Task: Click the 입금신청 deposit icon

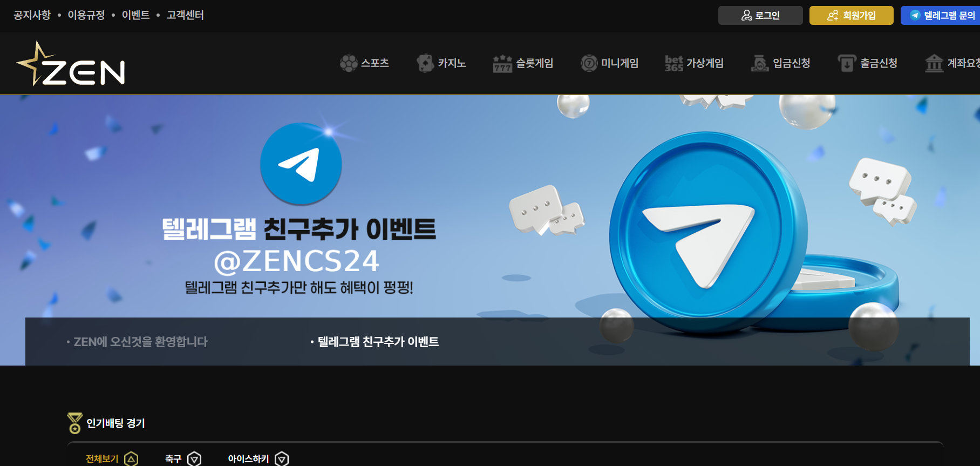Action: click(760, 63)
